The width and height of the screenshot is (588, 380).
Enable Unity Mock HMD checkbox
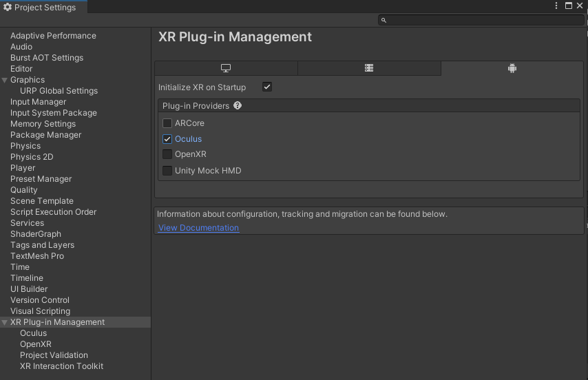[167, 171]
